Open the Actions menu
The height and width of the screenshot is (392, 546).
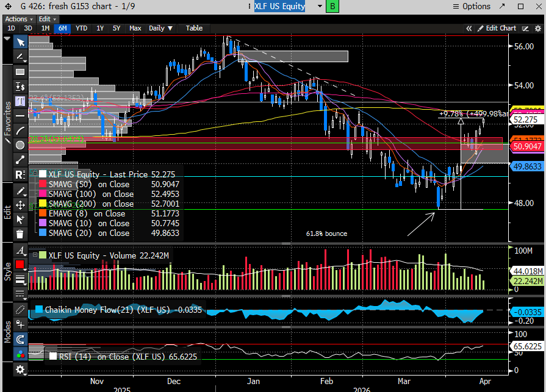click(18, 19)
